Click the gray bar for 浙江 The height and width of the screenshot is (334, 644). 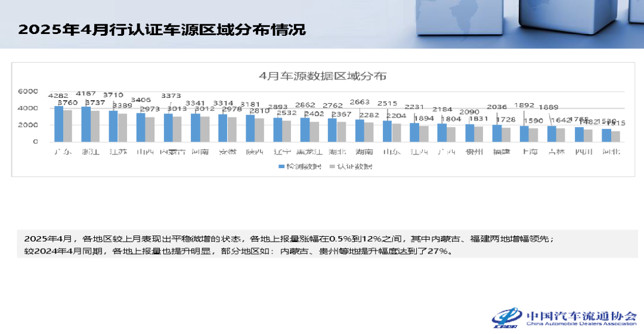95,126
